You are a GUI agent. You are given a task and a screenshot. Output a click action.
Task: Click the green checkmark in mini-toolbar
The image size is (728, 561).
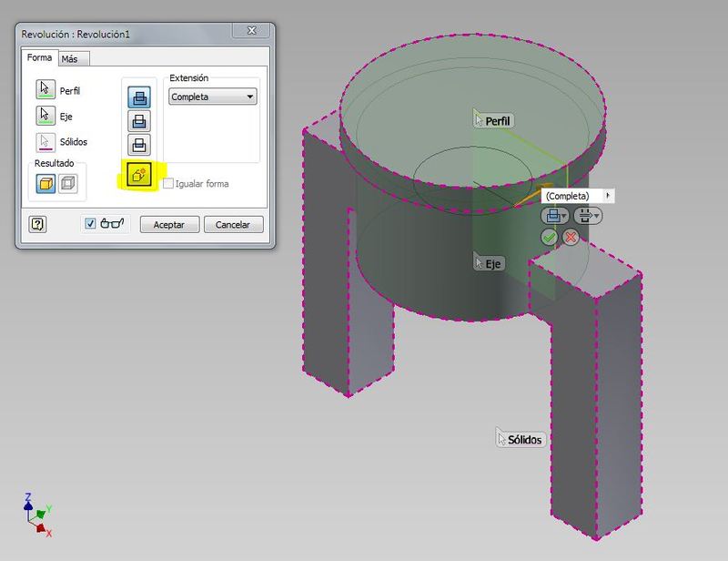(549, 237)
